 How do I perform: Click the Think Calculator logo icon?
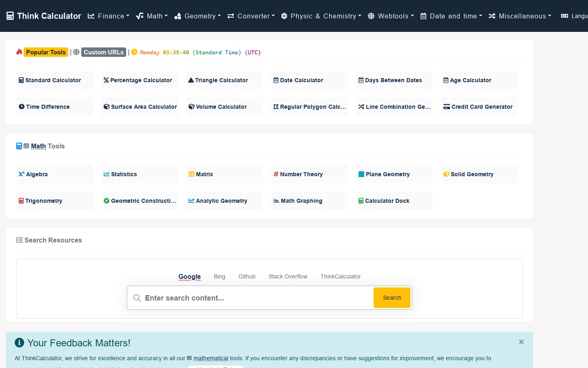click(x=10, y=16)
